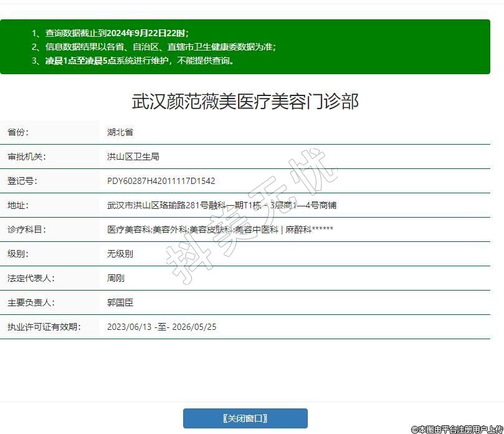
Task: Click the legal representative name 周刚
Action: click(x=115, y=278)
